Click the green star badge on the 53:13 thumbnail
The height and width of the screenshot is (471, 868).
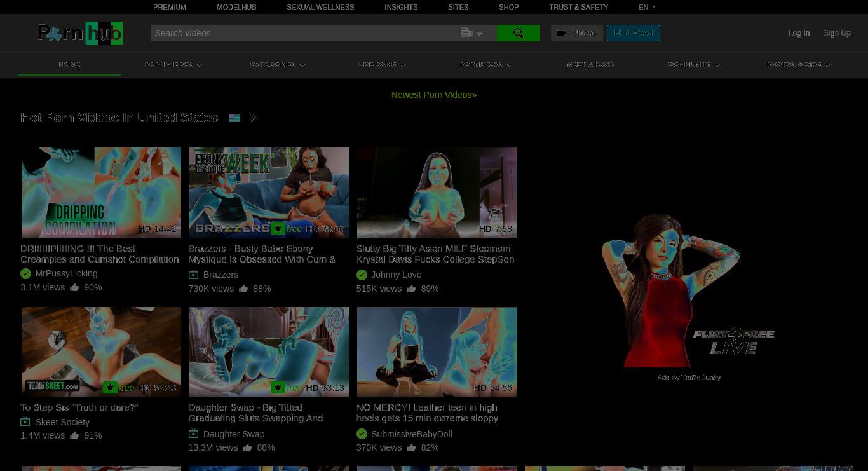tap(278, 388)
